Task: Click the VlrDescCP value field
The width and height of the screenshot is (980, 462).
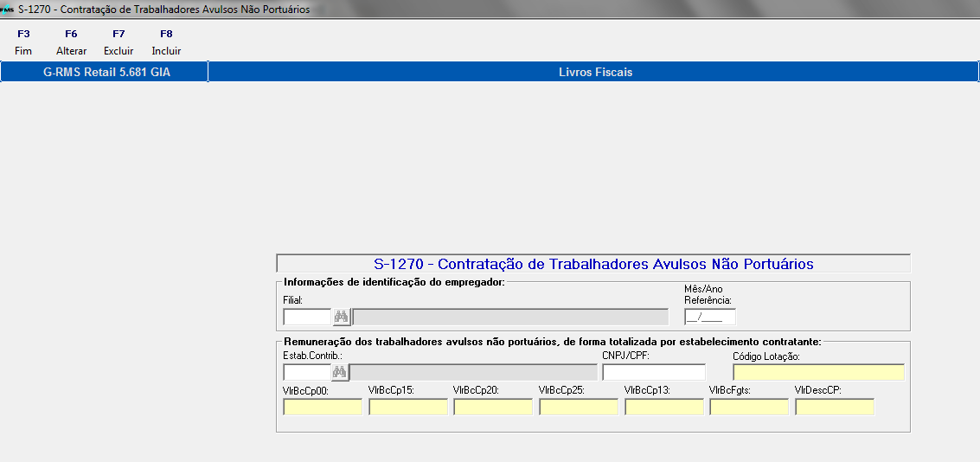Action: [x=835, y=407]
